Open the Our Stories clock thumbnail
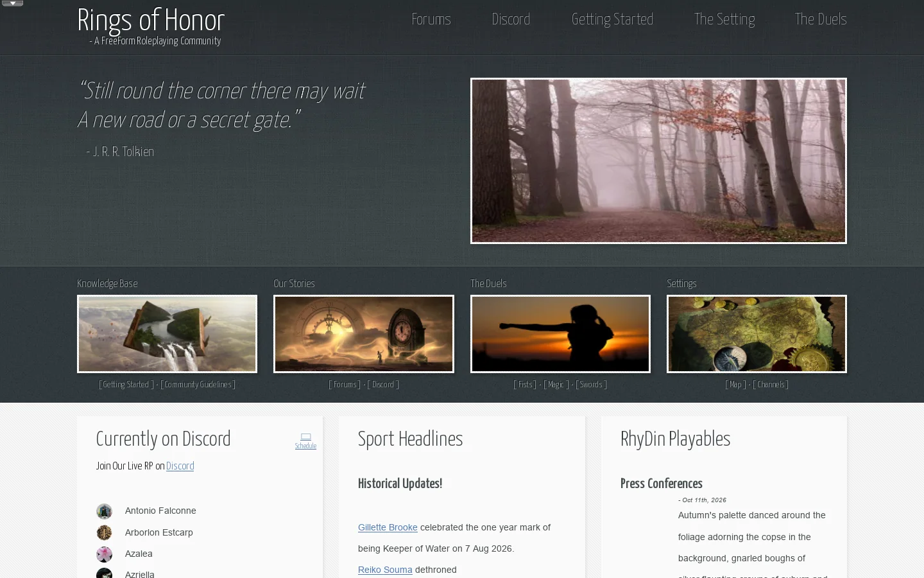The image size is (924, 578). [364, 334]
